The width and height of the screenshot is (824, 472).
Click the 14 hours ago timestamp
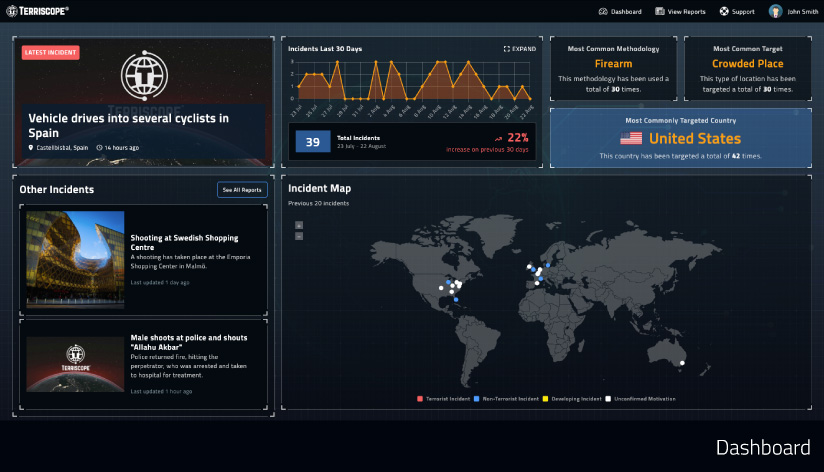(121, 148)
